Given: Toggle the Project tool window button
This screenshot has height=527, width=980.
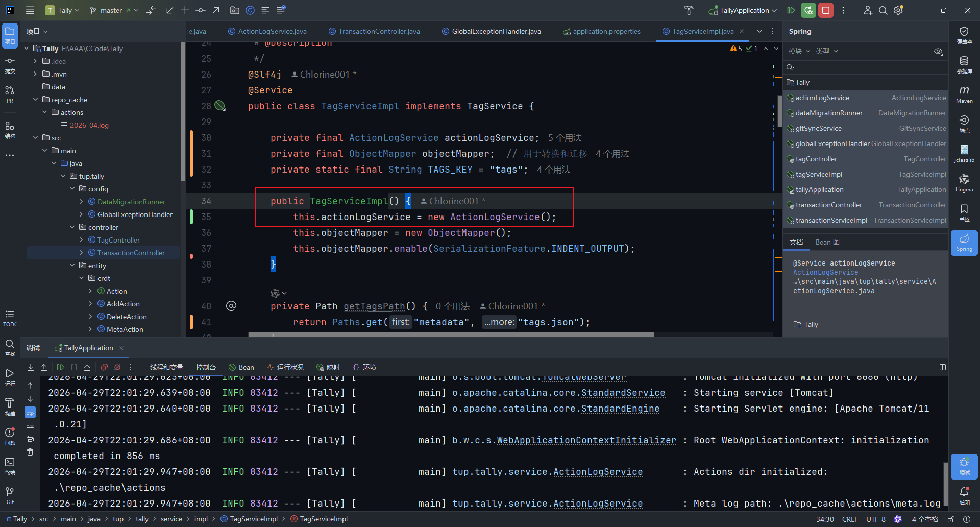Looking at the screenshot, I should click(x=10, y=35).
